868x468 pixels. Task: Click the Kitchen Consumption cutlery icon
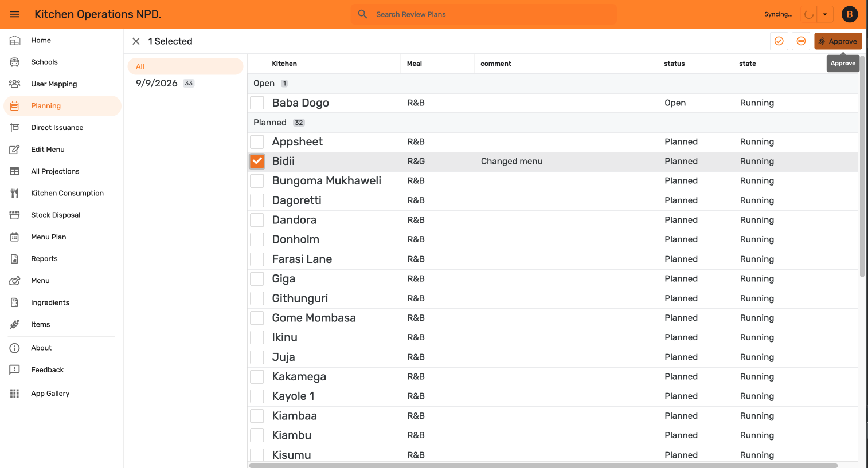tap(14, 193)
